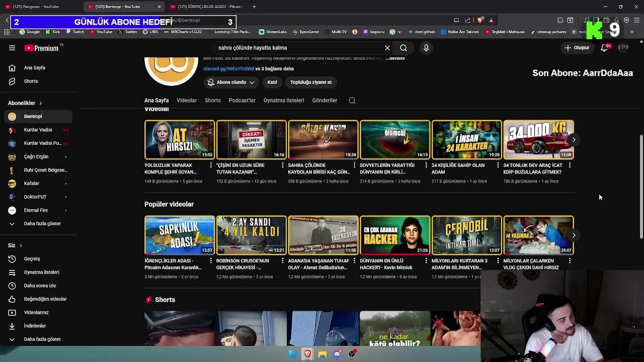
Task: Click Brave browser icon in taskbar
Action: click(x=307, y=354)
